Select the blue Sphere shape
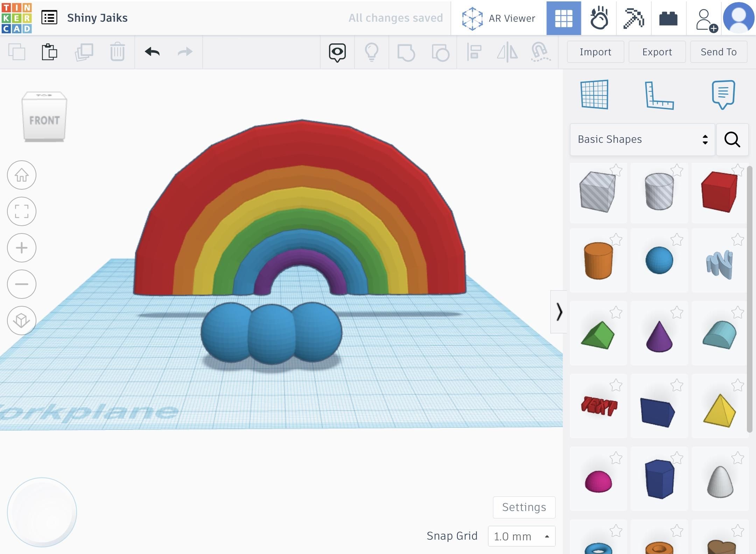This screenshot has height=554, width=756. click(659, 260)
